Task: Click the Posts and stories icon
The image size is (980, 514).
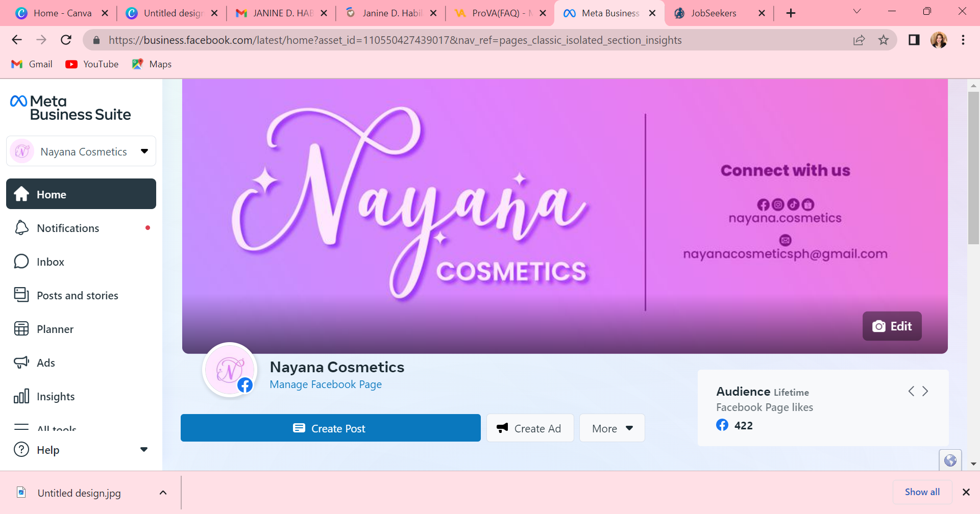Action: tap(21, 295)
